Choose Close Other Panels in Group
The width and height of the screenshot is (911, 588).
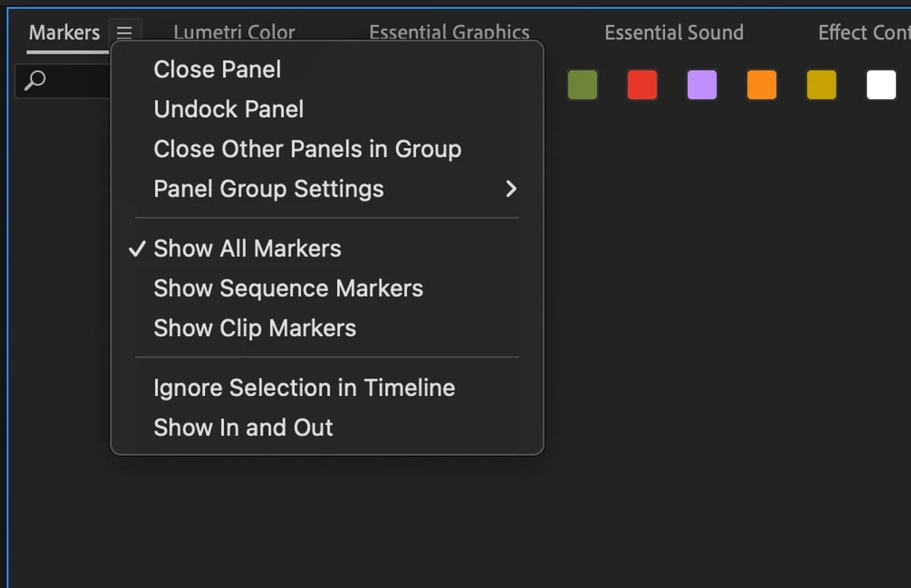pos(307,149)
